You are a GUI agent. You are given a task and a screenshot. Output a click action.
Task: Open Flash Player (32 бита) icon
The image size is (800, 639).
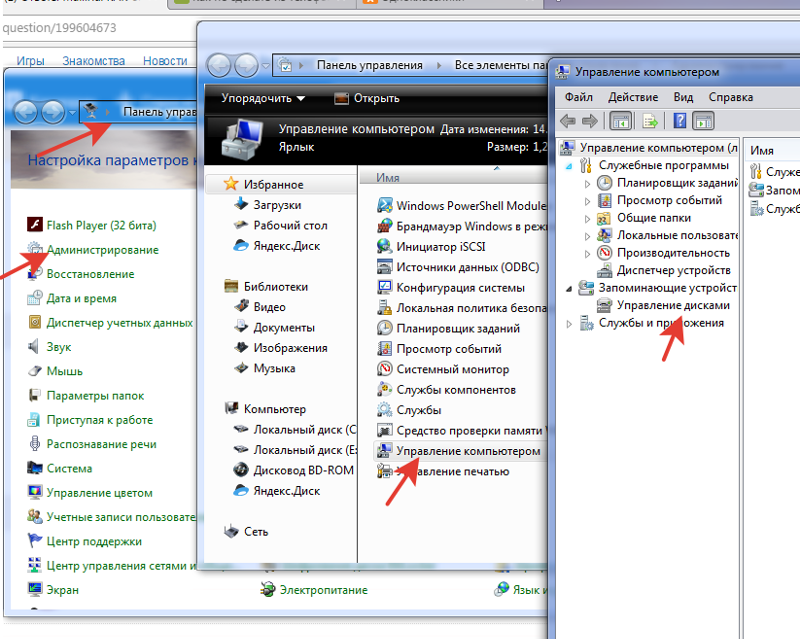point(35,225)
